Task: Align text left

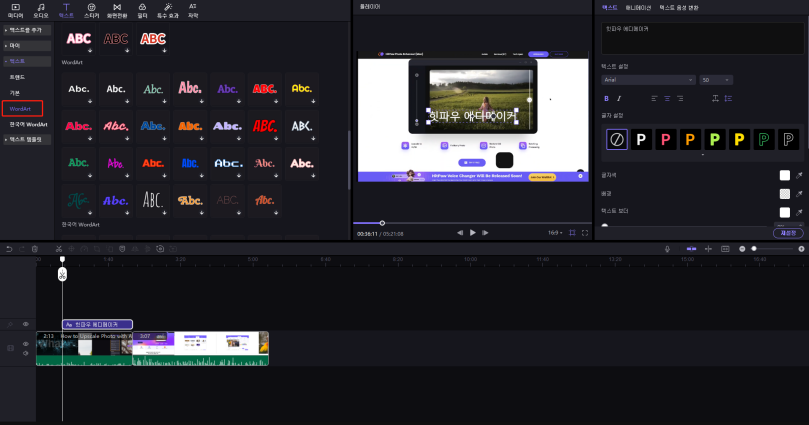Action: [x=654, y=99]
